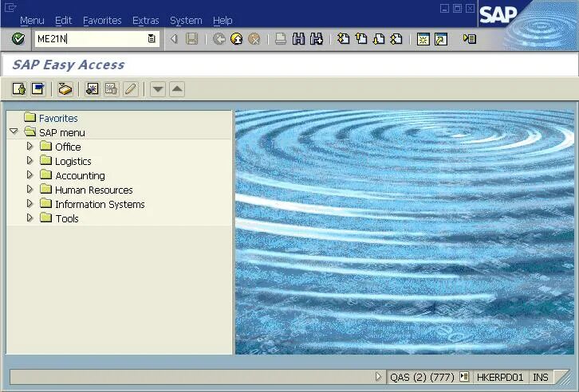Click the Cancel icon with the red X

click(254, 39)
